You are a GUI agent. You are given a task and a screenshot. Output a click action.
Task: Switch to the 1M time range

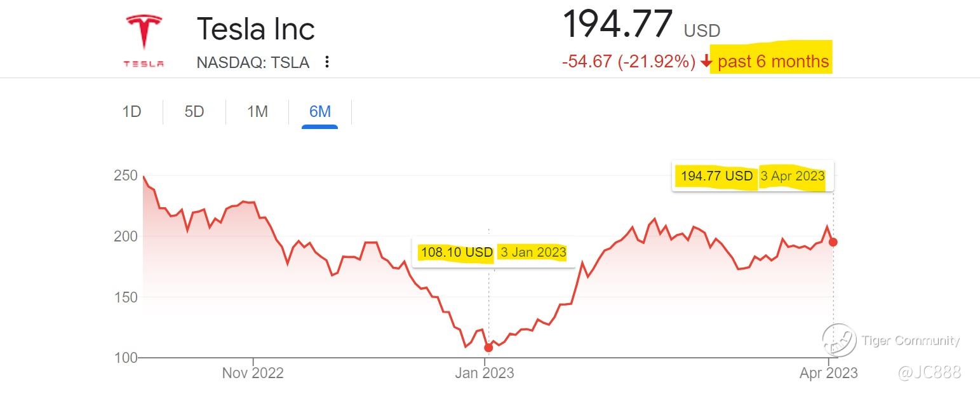coord(257,112)
